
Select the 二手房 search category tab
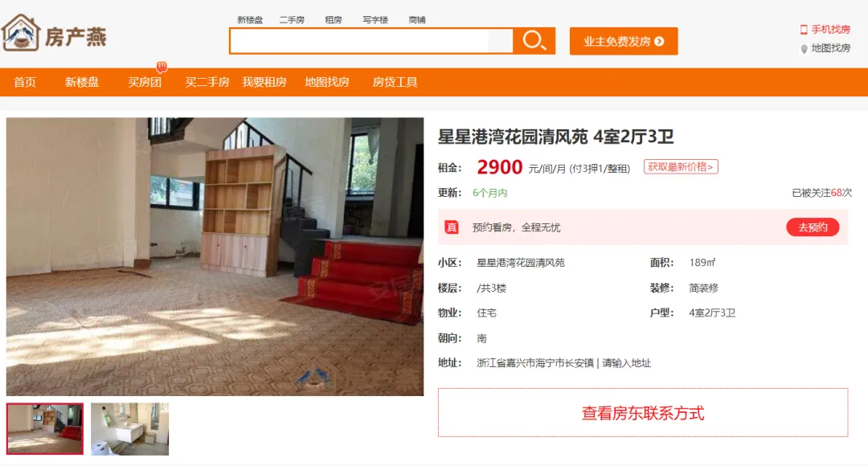[292, 20]
